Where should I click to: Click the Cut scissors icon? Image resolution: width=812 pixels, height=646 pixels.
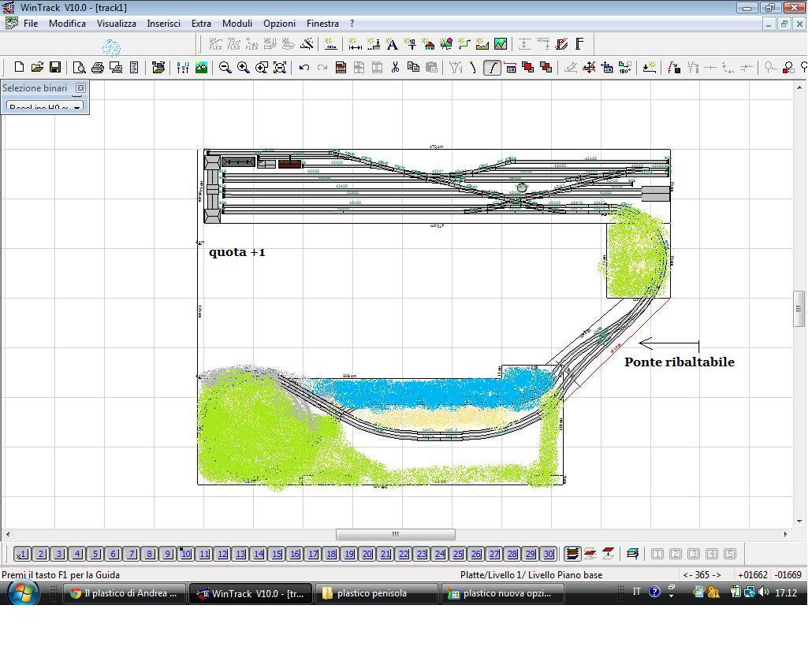coord(395,67)
